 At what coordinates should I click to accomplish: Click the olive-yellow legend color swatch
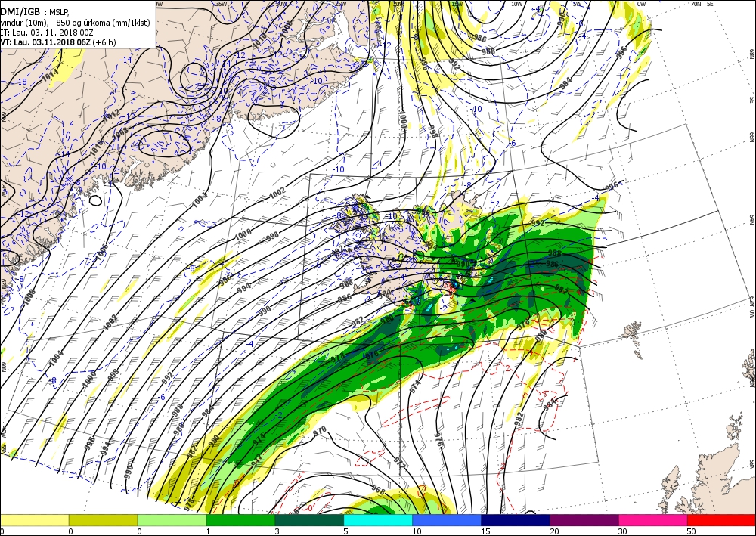pyautogui.click(x=103, y=520)
